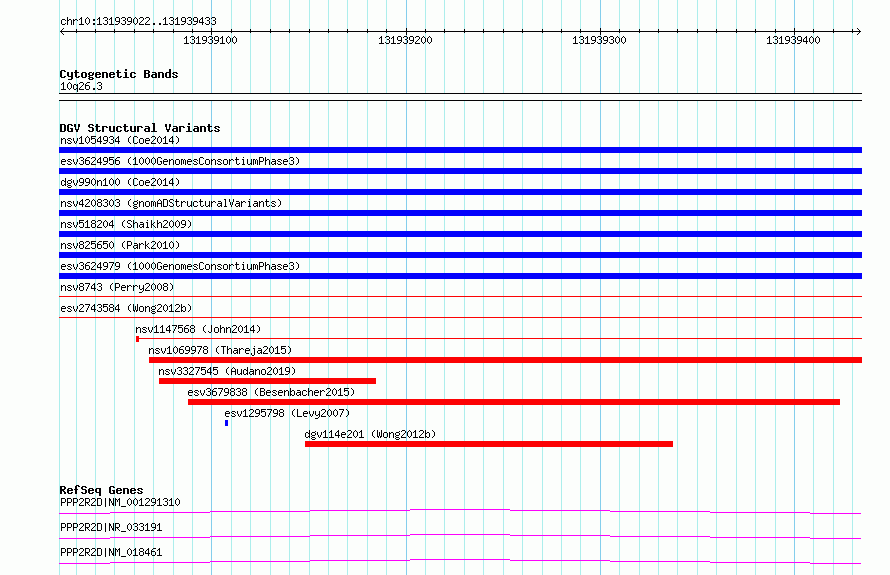Click the blue bar of dgv990n100
The image size is (890, 575).
pos(460,192)
